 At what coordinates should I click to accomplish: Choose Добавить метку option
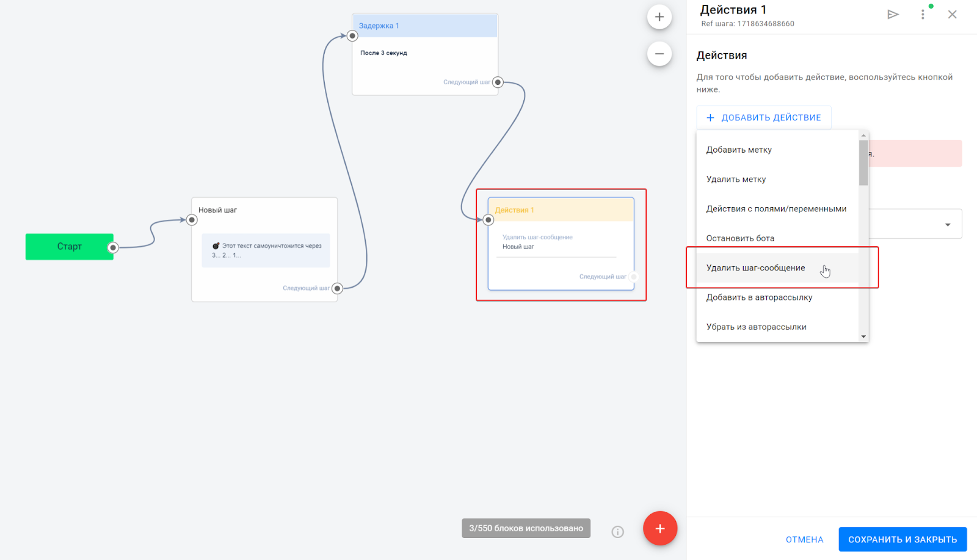[739, 150]
